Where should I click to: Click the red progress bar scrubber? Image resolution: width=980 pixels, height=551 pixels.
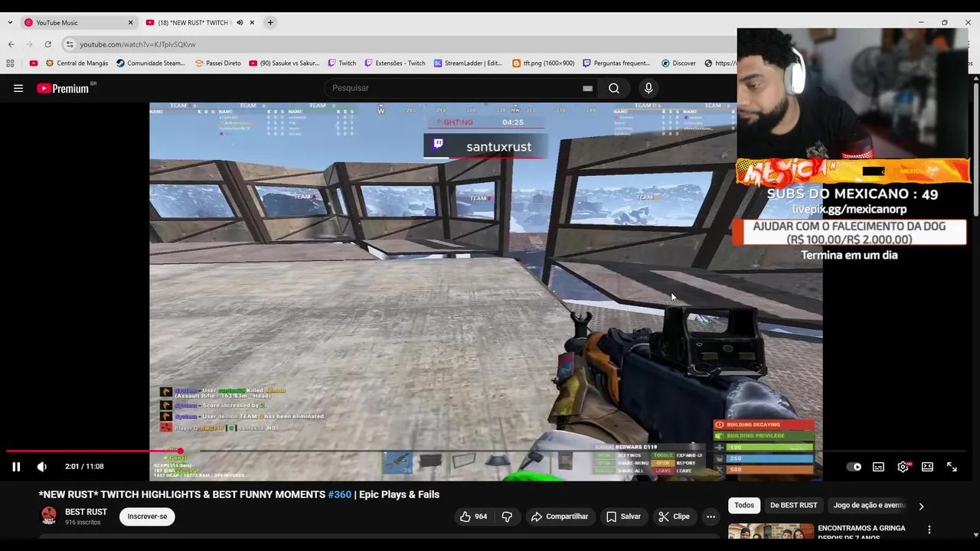click(x=181, y=451)
